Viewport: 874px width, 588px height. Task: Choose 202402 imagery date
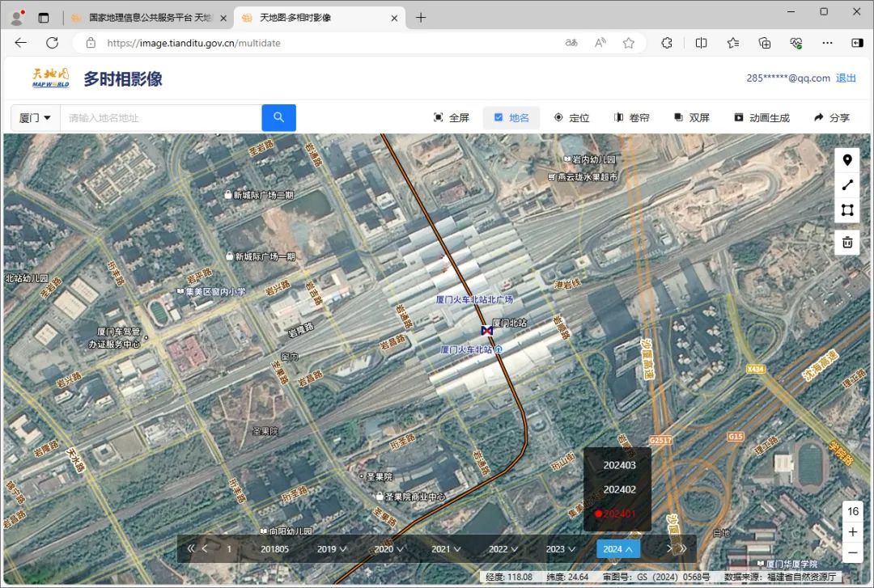pyautogui.click(x=619, y=489)
